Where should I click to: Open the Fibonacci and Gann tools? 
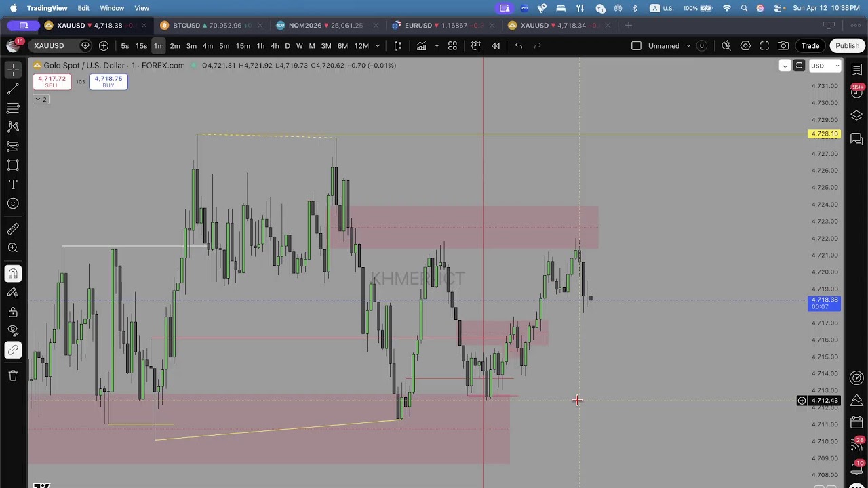(x=13, y=108)
